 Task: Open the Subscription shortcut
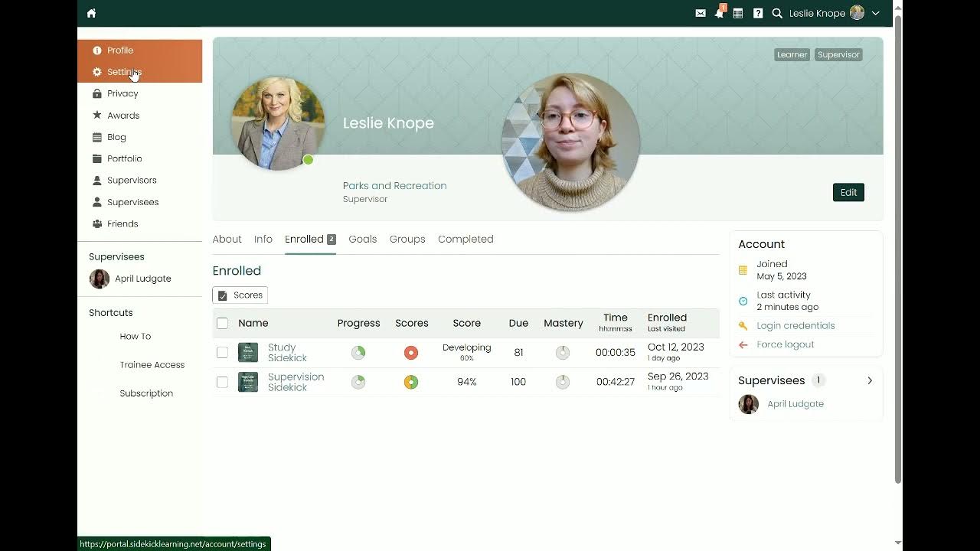click(x=146, y=393)
